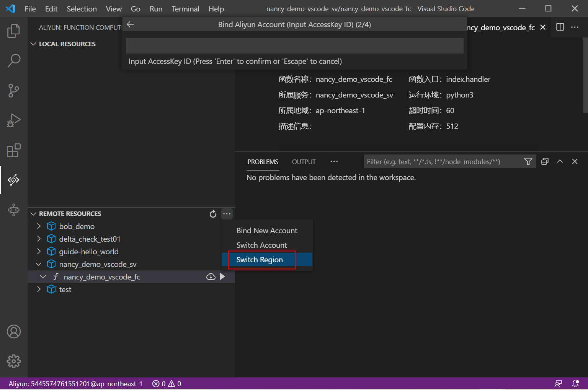588x390 pixels.
Task: Show more panel tabs via ellipsis
Action: coord(334,162)
